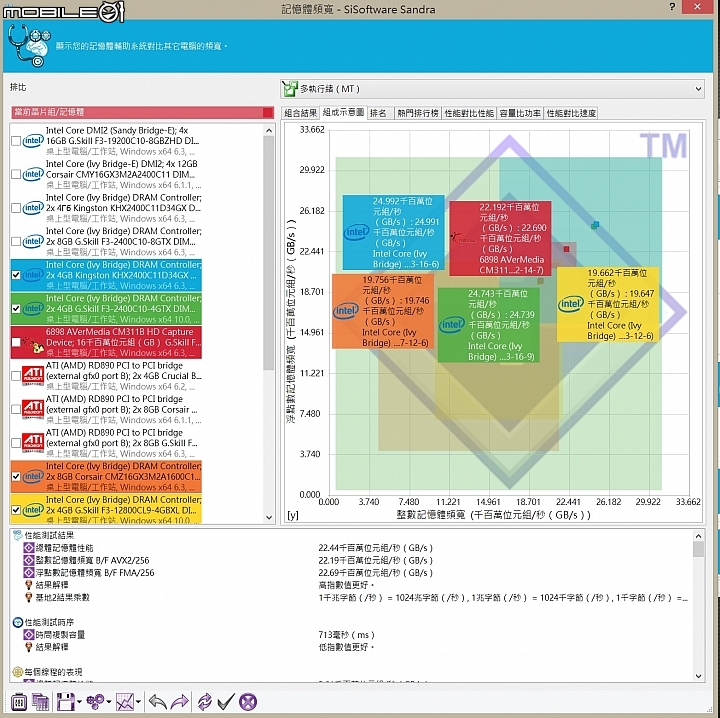
Task: Check the 2x 8GB G.Skill F3-2400C10-8GTX checkbox
Action: pos(16,241)
